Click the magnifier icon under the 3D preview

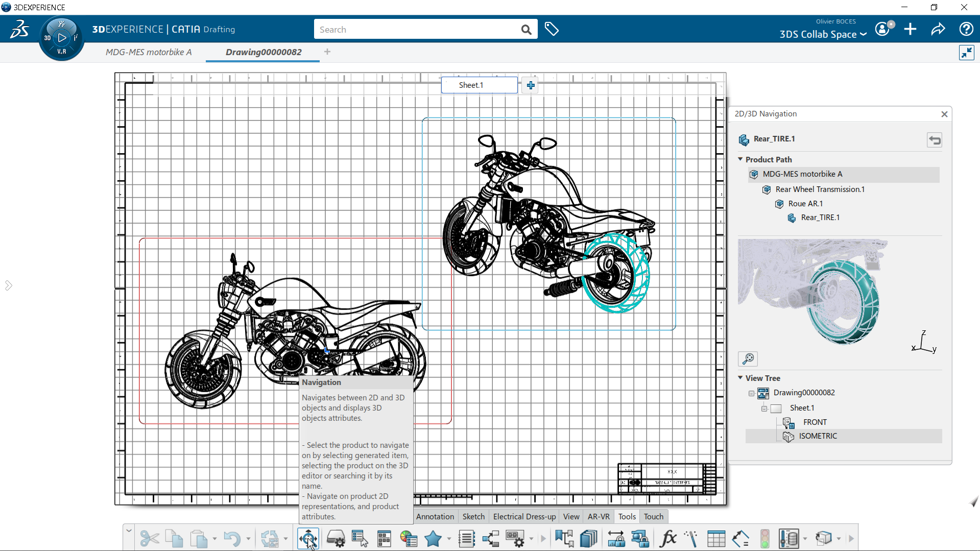[748, 359]
